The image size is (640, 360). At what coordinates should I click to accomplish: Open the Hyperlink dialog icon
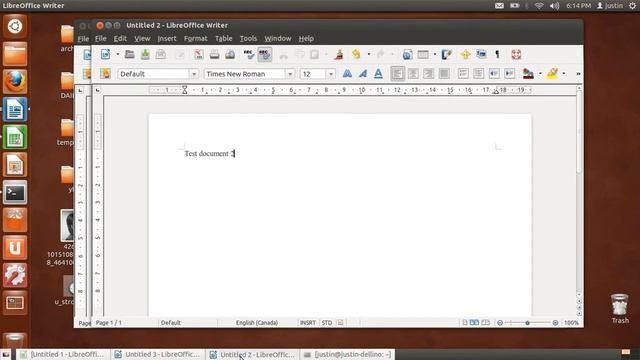tap(407, 54)
